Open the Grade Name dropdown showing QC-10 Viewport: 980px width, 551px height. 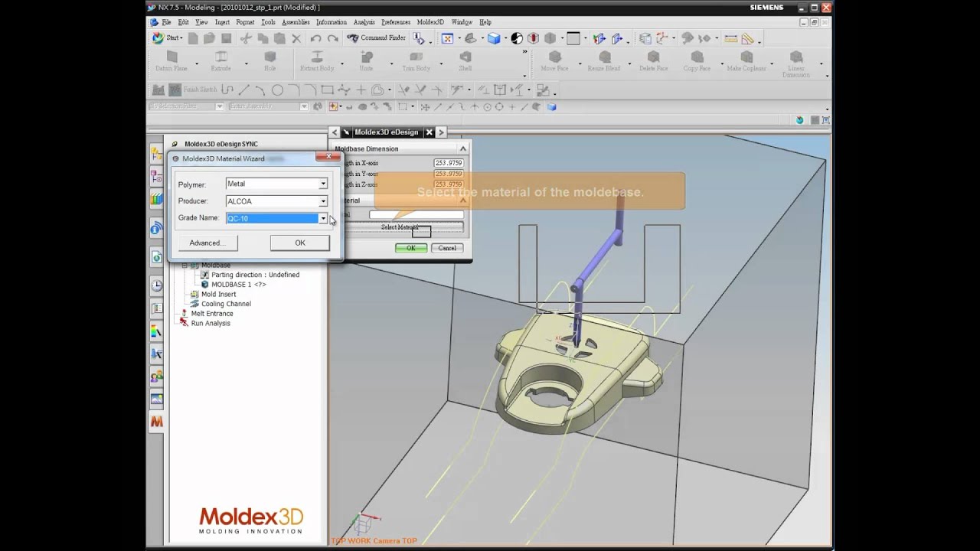click(x=323, y=218)
